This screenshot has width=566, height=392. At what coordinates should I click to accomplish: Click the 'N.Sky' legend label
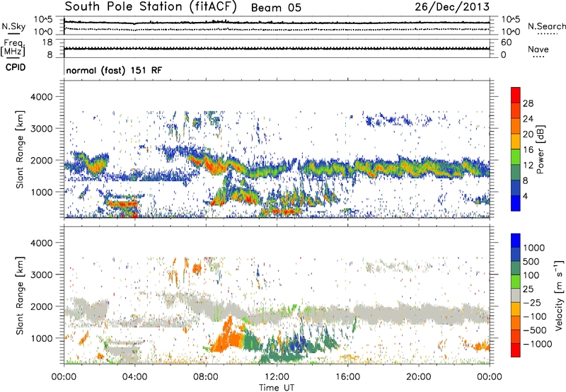click(x=13, y=26)
